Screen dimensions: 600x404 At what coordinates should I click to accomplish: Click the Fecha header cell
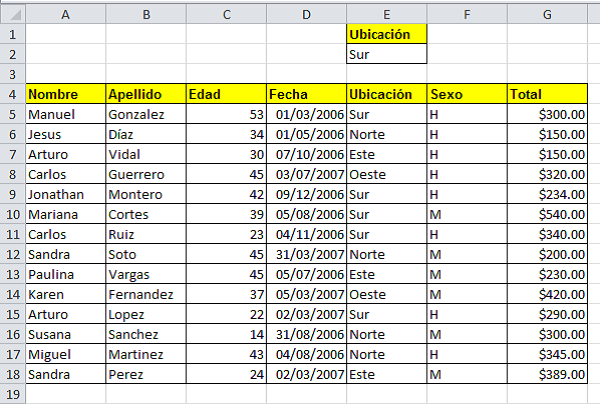[x=306, y=94]
